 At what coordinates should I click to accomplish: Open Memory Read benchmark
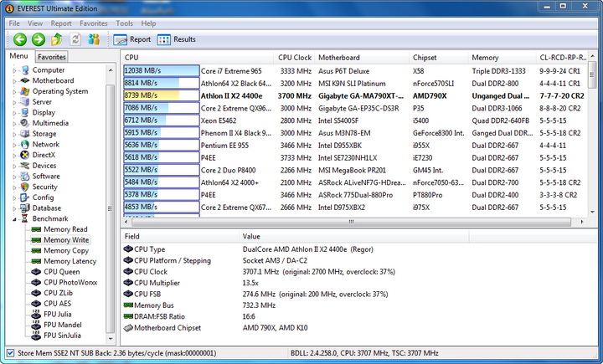pyautogui.click(x=65, y=229)
